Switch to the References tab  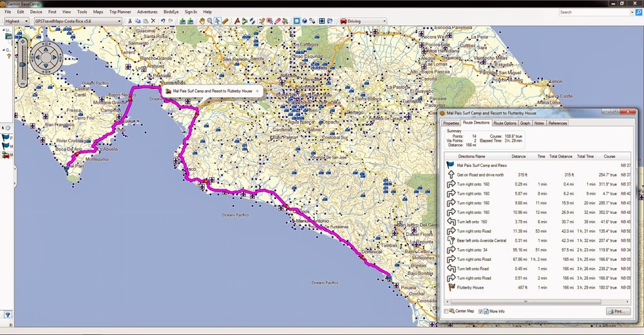coord(557,123)
